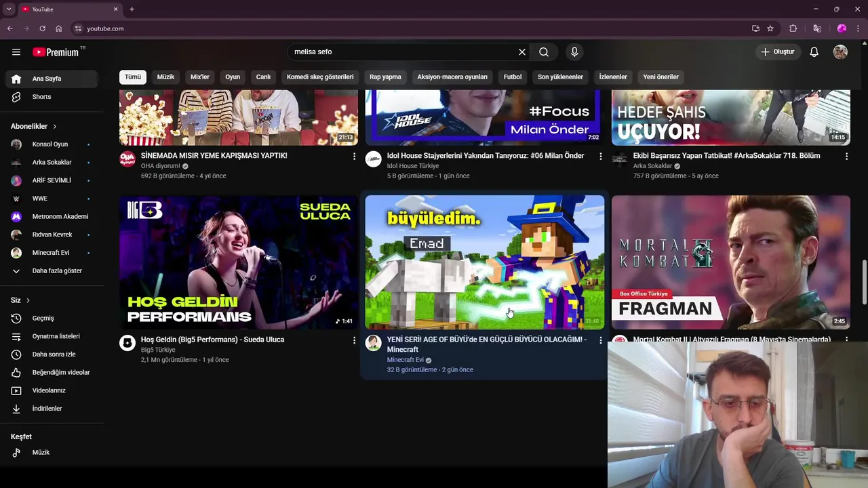Open options for Ekibi Başarısız video
Screen dimensions: 868x488
(x=846, y=157)
